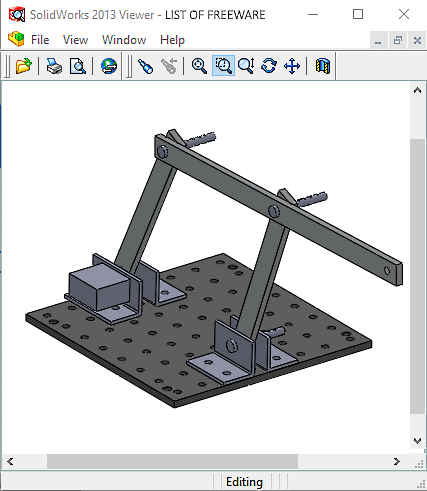The width and height of the screenshot is (427, 491).
Task: Click the vertical scrollbar up arrow
Action: [x=417, y=90]
